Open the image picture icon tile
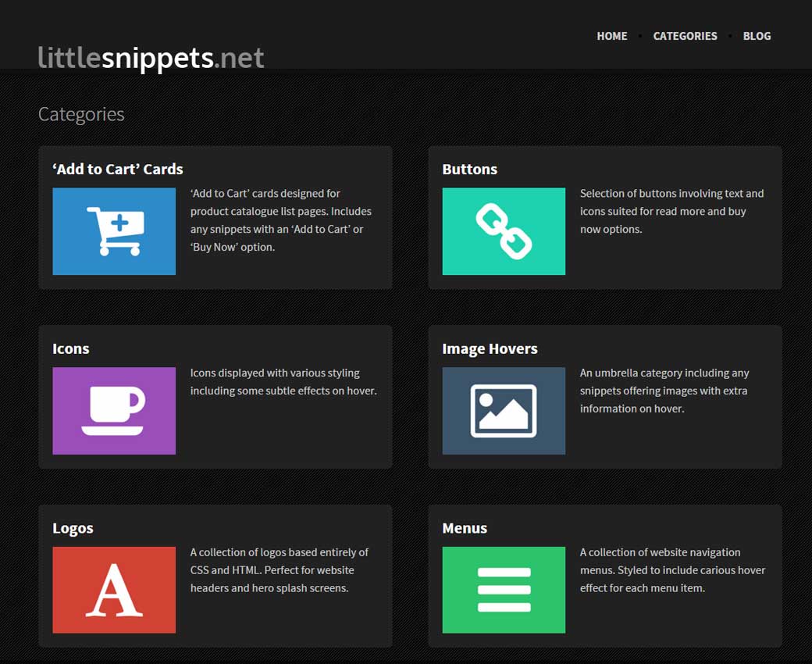Image resolution: width=812 pixels, height=664 pixels. pos(504,410)
